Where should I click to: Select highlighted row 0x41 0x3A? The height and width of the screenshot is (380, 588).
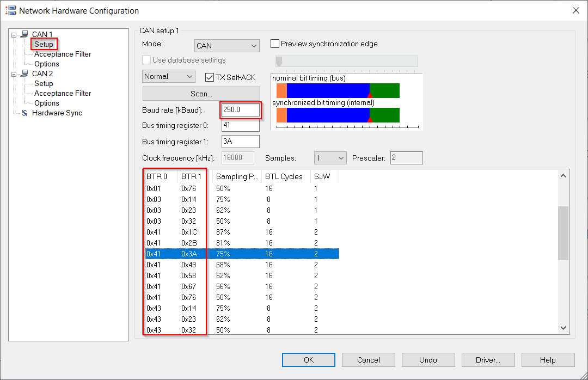pyautogui.click(x=242, y=254)
